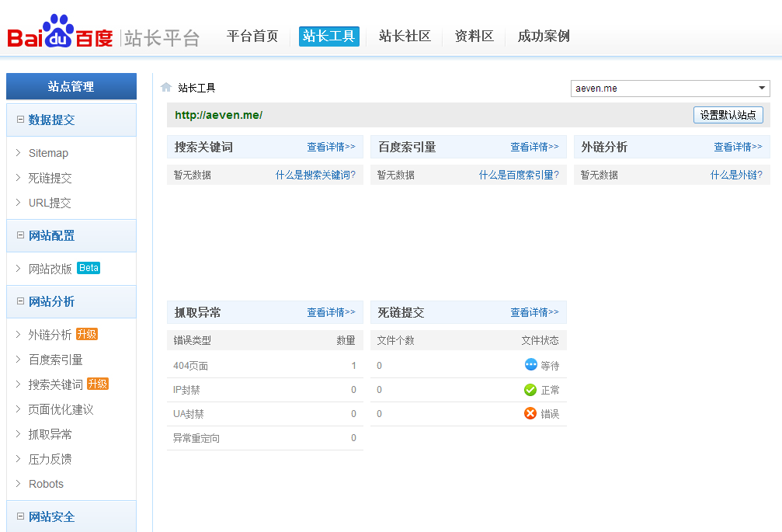This screenshot has width=782, height=532.
Task: Select Sitemap in the sidebar
Action: point(48,153)
